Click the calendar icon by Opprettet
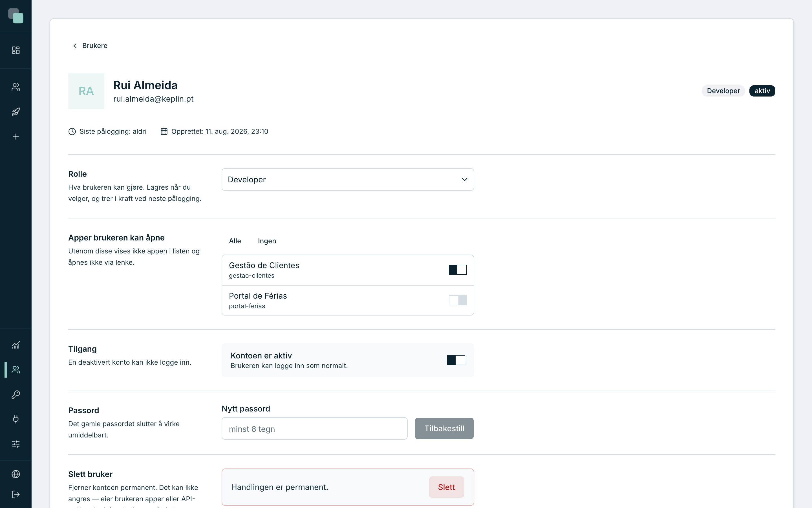Image resolution: width=812 pixels, height=508 pixels. click(164, 131)
